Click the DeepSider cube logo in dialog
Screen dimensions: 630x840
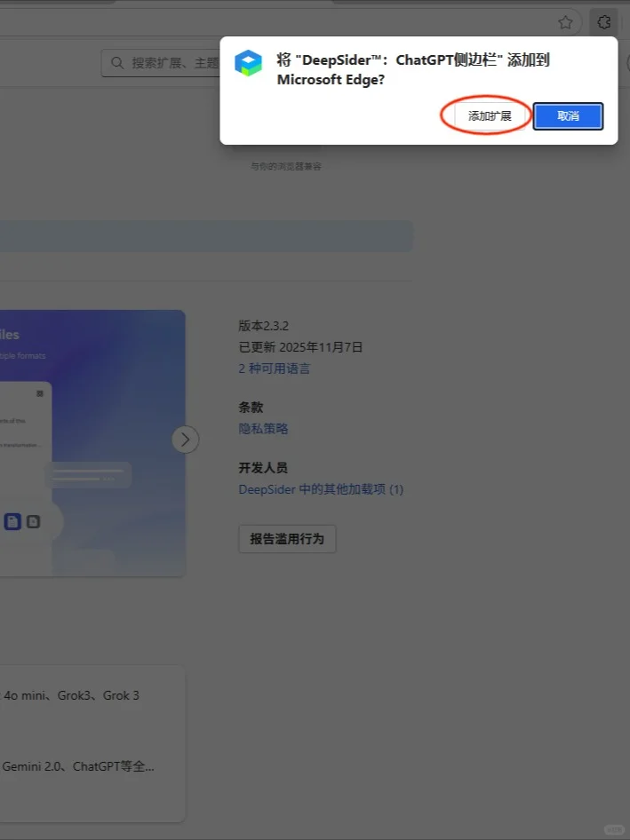[248, 63]
